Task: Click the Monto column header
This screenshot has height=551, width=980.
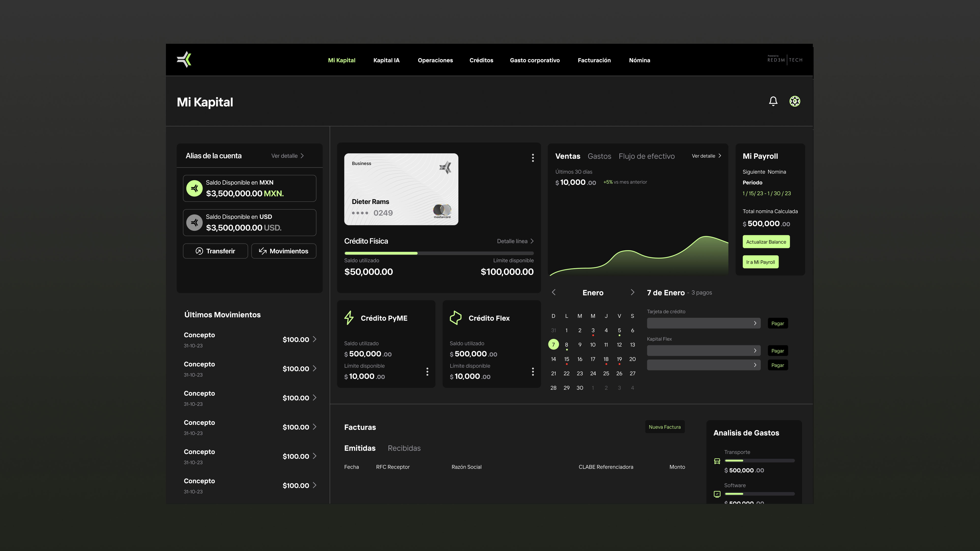Action: pyautogui.click(x=677, y=467)
